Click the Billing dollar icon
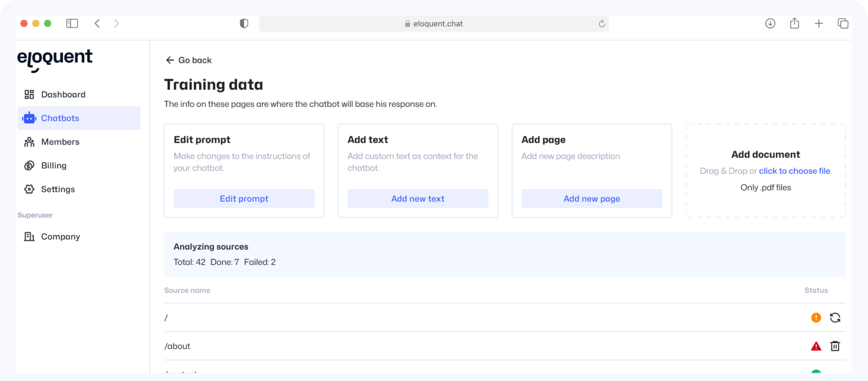Screen dimensions: 868x381 tap(29, 166)
